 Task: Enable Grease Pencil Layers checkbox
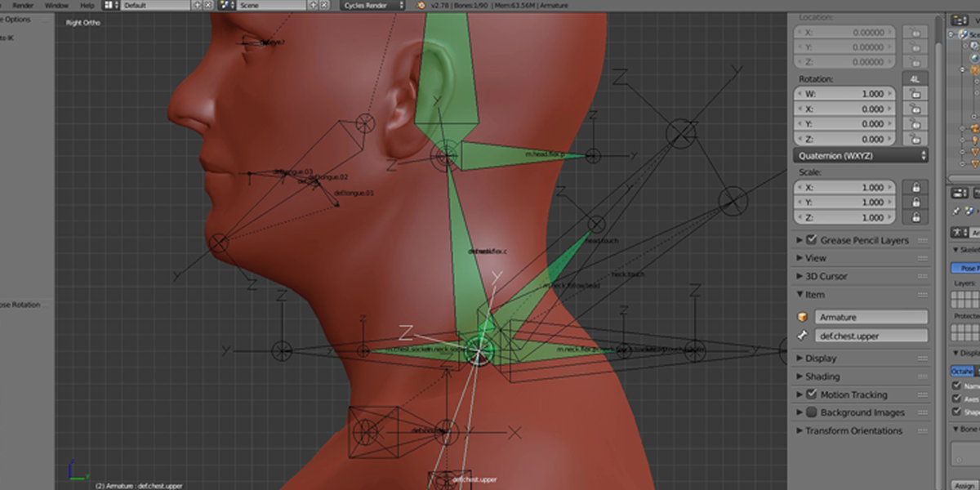pyautogui.click(x=812, y=240)
